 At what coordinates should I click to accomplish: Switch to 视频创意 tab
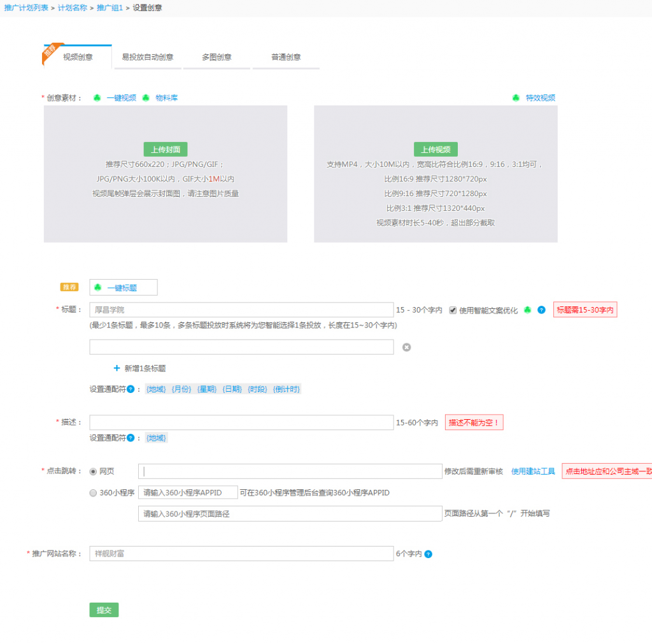coord(78,57)
